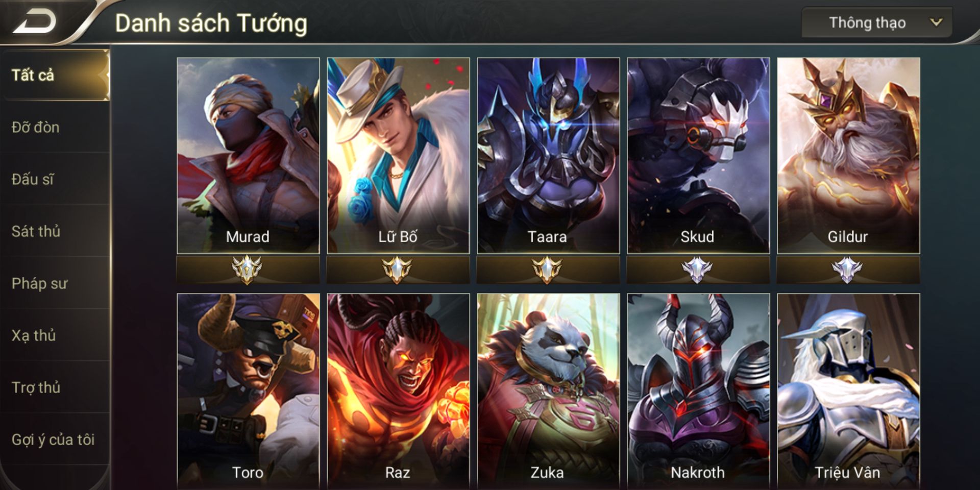Open the Zuka hero portrait
This screenshot has width=980, height=490.
point(548,391)
